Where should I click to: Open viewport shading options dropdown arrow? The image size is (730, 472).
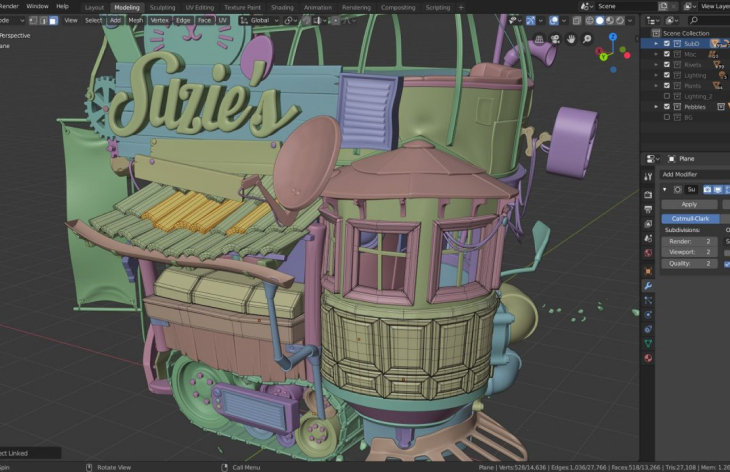[x=630, y=20]
